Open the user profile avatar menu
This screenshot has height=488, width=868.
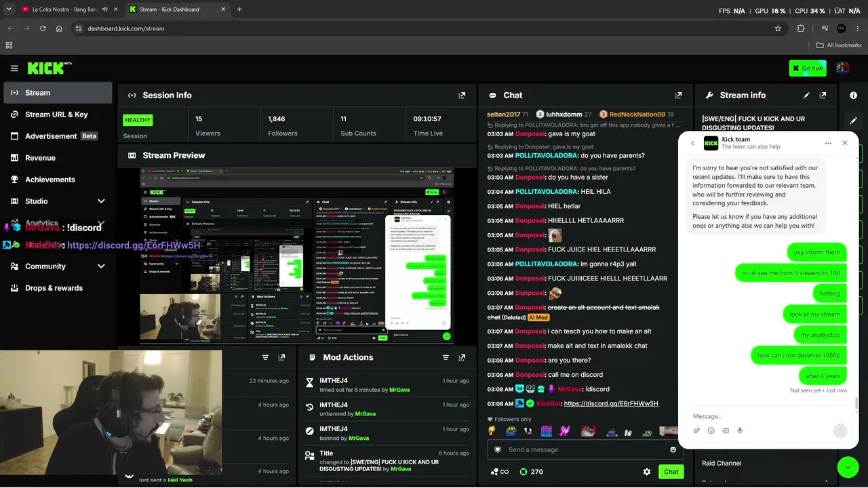pyautogui.click(x=842, y=68)
